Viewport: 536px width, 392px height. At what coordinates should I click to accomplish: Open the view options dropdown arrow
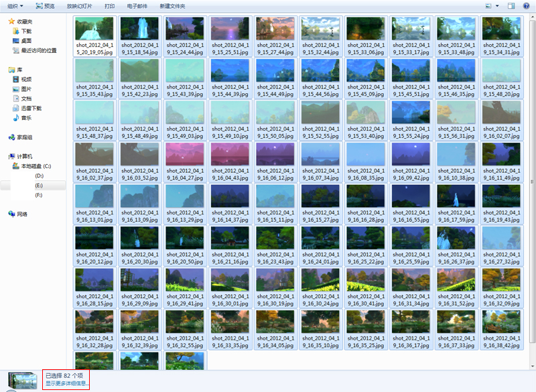(497, 6)
